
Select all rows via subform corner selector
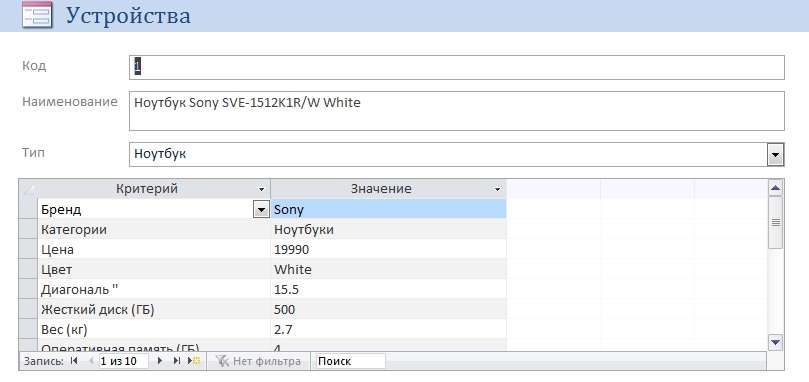click(x=28, y=189)
